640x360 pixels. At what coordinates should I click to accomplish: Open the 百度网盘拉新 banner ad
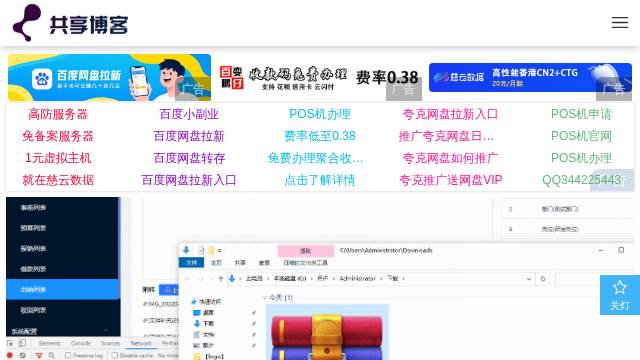[x=109, y=78]
